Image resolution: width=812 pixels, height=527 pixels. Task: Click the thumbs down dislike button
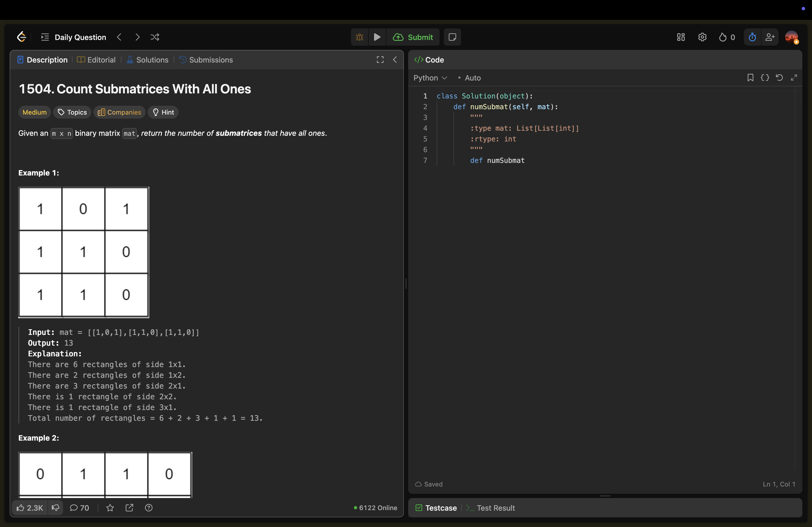55,508
